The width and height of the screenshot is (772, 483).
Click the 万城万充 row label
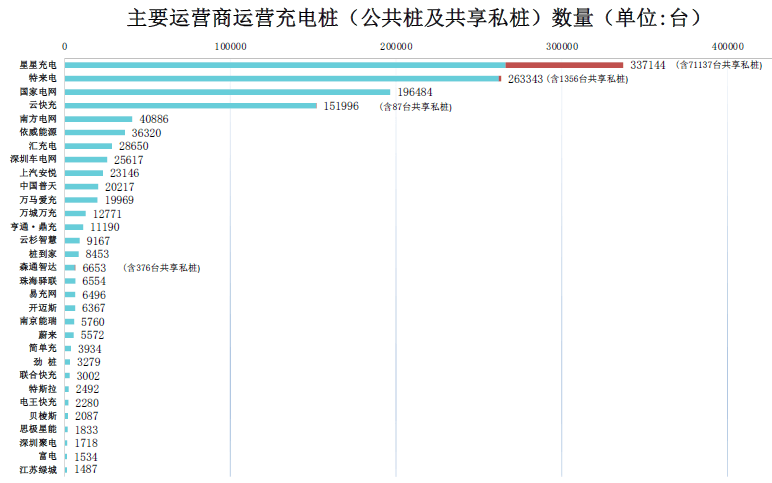pos(38,213)
